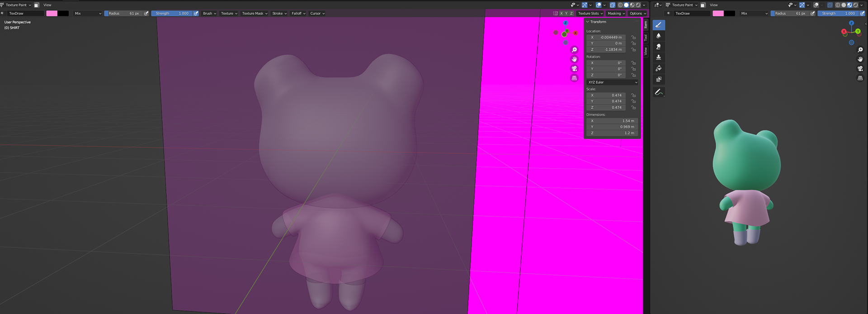Open Texture Slots popover
Image resolution: width=868 pixels, height=314 pixels.
point(590,14)
